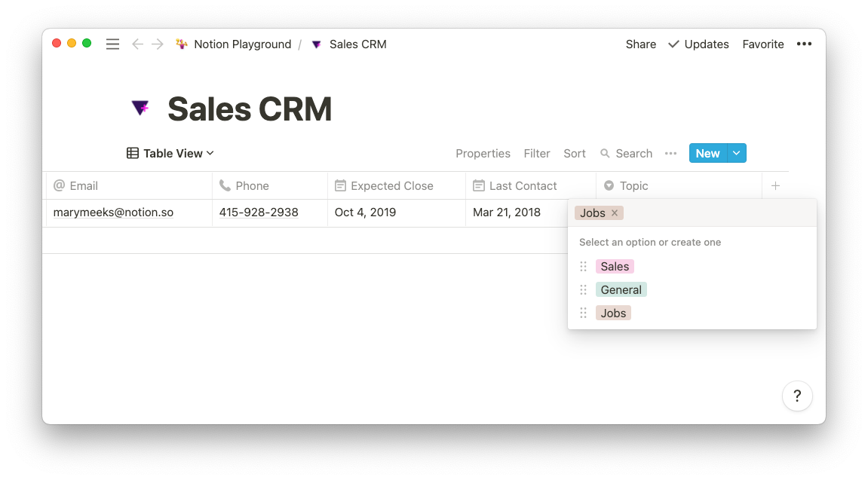
Task: Click the Phone column header
Action: tap(269, 186)
